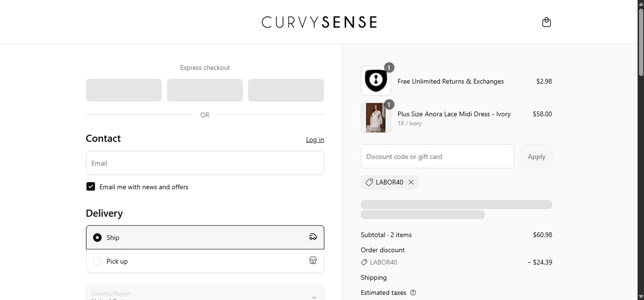Click the tag icon beside Order discount LABOR40
This screenshot has width=644, height=300.
coord(364,262)
